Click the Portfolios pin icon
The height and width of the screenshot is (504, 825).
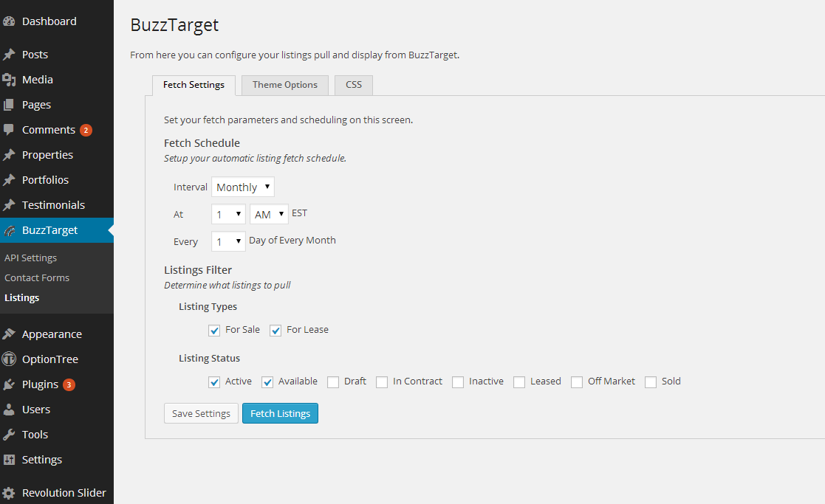tap(9, 180)
